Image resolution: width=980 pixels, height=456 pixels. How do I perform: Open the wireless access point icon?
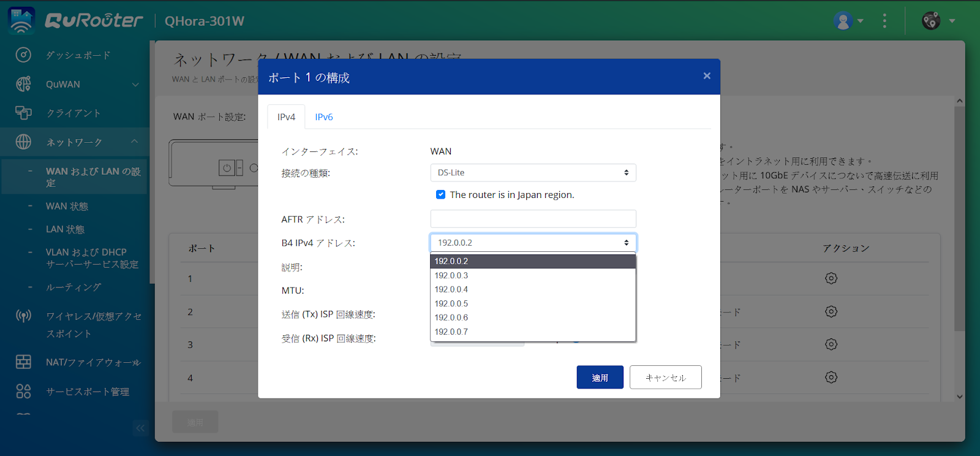(x=23, y=316)
